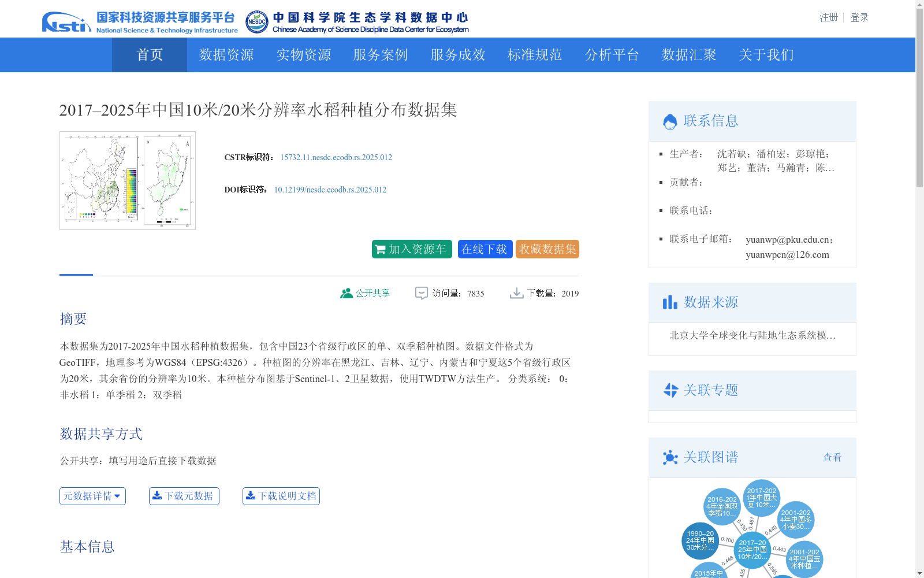This screenshot has height=578, width=924.
Task: Click the 在线下载 button
Action: [485, 249]
